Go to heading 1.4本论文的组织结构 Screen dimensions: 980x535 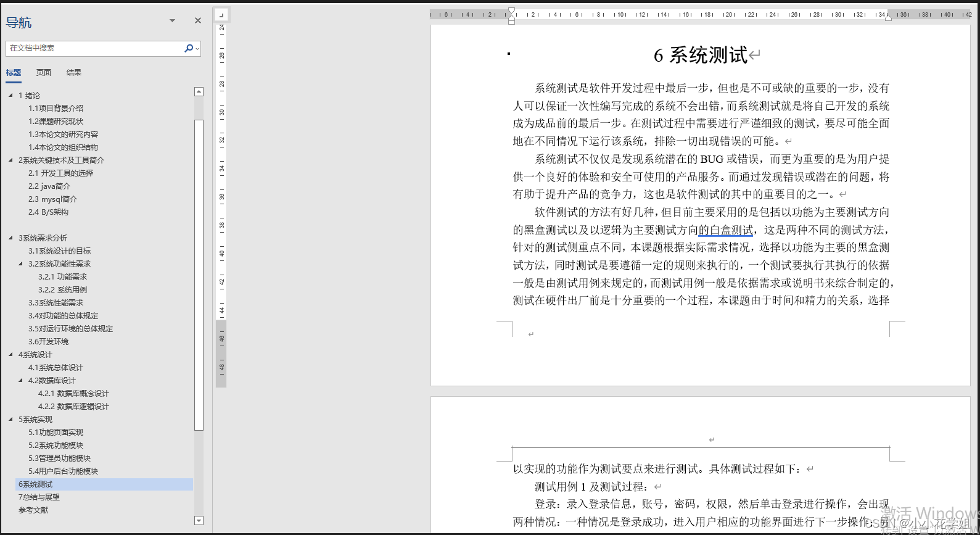pos(63,147)
